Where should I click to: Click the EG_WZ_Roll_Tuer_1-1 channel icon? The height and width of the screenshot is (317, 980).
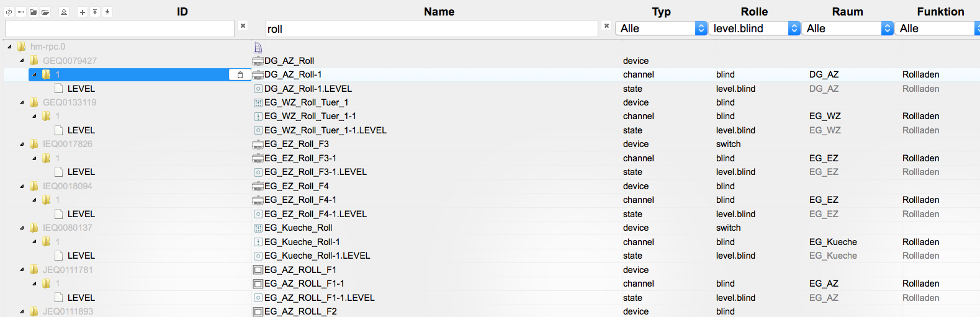click(258, 116)
